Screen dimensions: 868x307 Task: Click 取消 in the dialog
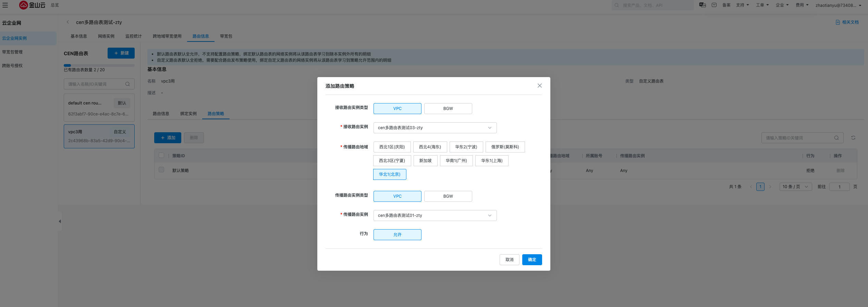510,260
